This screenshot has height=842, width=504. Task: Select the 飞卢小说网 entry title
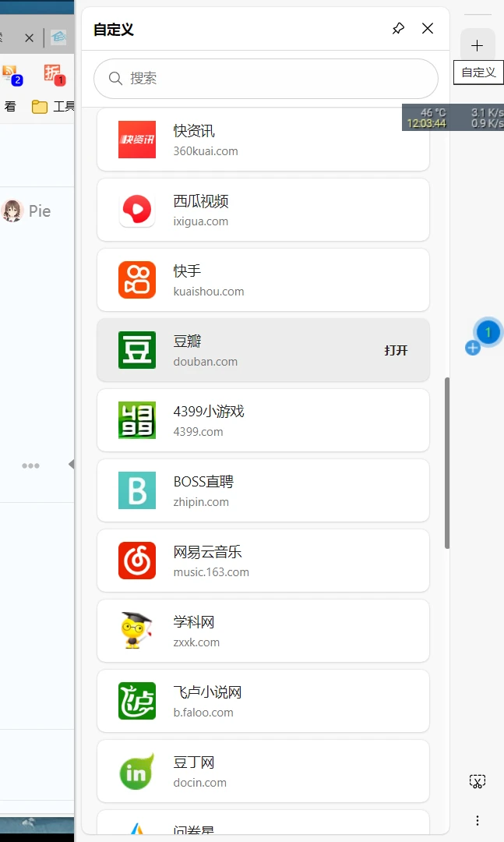pyautogui.click(x=208, y=693)
